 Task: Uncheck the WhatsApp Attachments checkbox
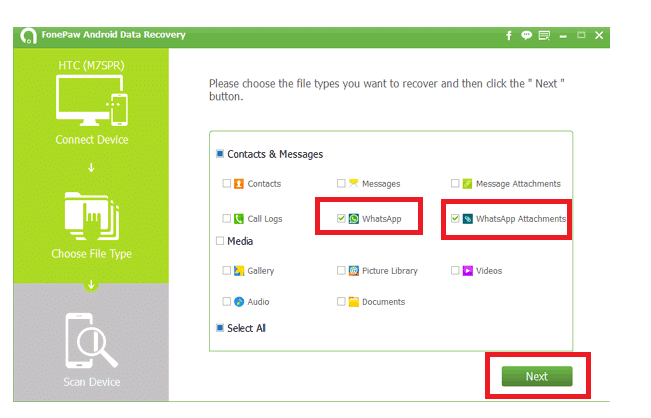click(455, 218)
